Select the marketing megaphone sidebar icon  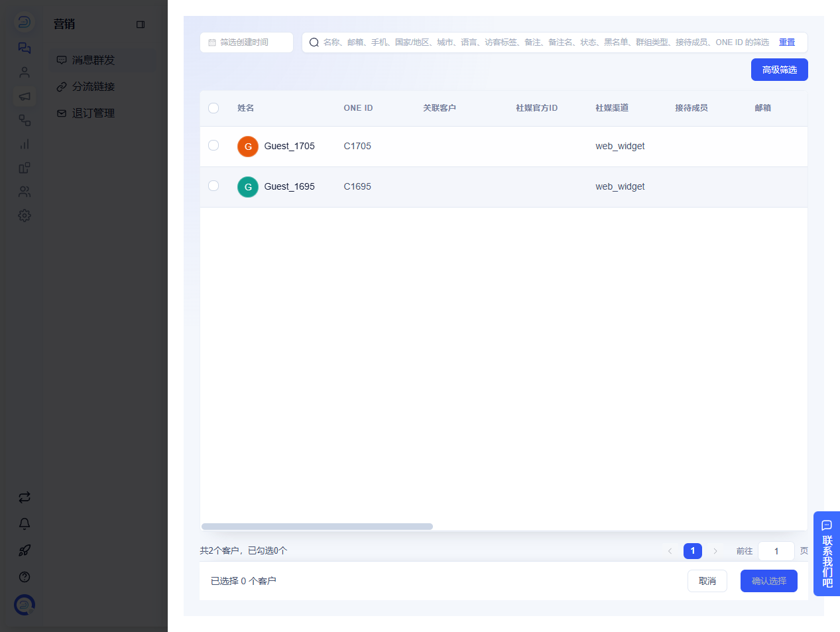click(25, 96)
